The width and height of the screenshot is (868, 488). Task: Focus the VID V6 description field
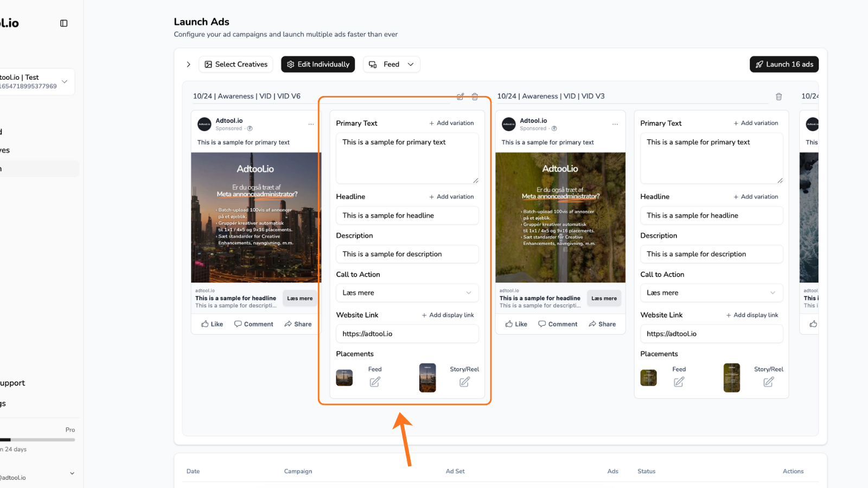(407, 254)
